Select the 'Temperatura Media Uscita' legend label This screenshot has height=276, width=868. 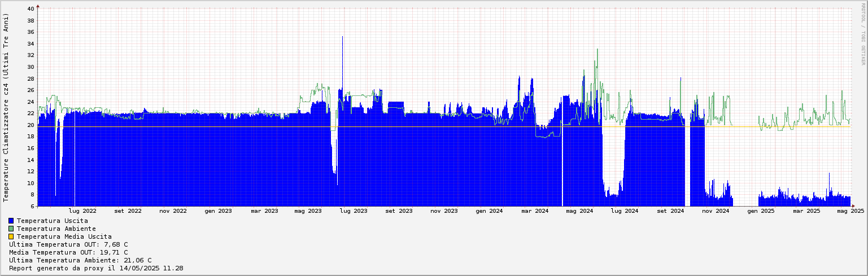click(x=64, y=236)
